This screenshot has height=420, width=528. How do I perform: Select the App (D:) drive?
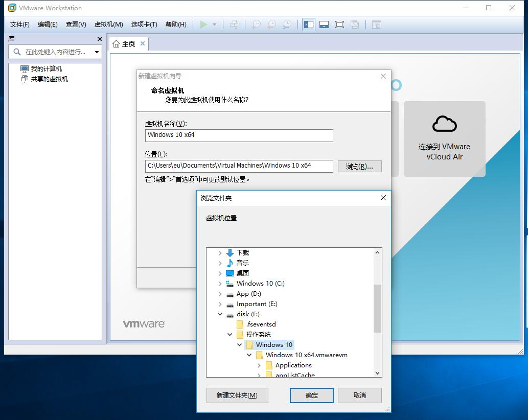(x=248, y=294)
